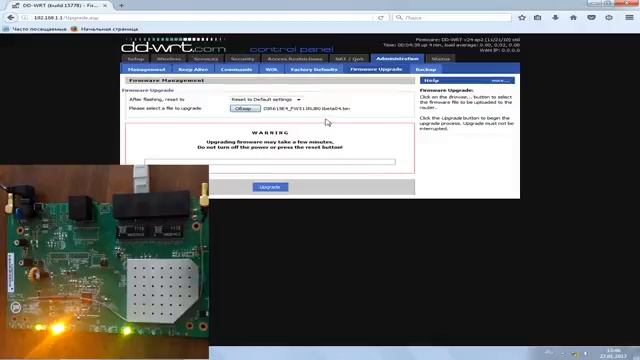Select the Firmware Upgrade sub-tab
Image resolution: width=640 pixels, height=360 pixels.
376,69
